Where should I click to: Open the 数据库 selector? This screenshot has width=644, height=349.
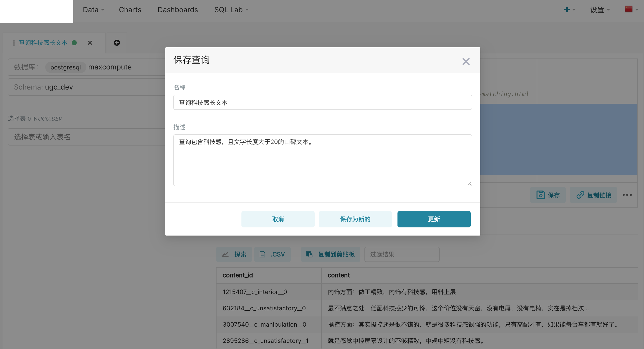pos(86,67)
